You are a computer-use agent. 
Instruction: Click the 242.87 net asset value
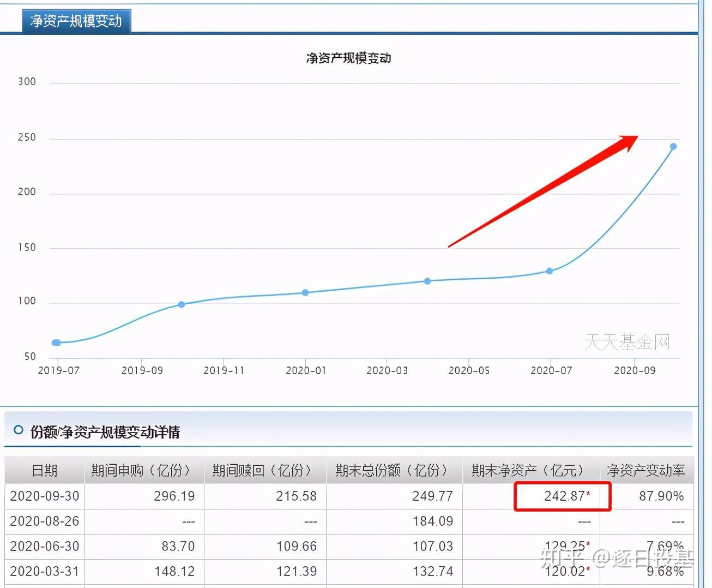point(565,496)
